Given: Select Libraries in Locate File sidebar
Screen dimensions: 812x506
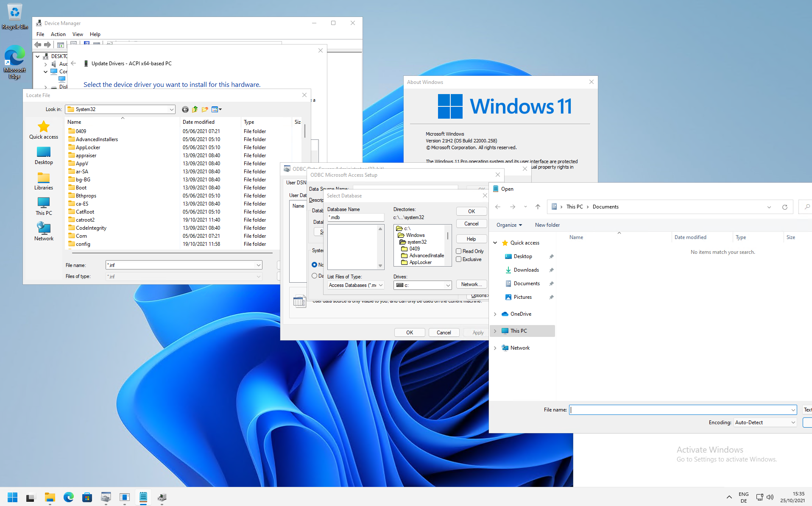Looking at the screenshot, I should pyautogui.click(x=44, y=181).
